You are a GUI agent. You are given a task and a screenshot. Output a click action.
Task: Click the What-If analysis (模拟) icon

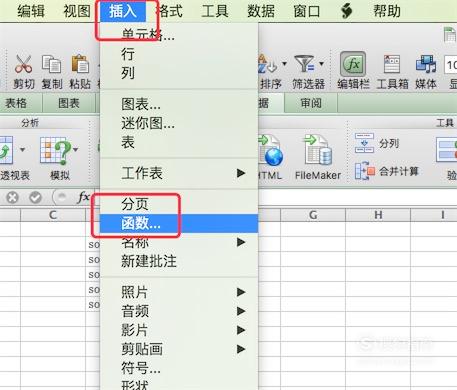[x=55, y=151]
